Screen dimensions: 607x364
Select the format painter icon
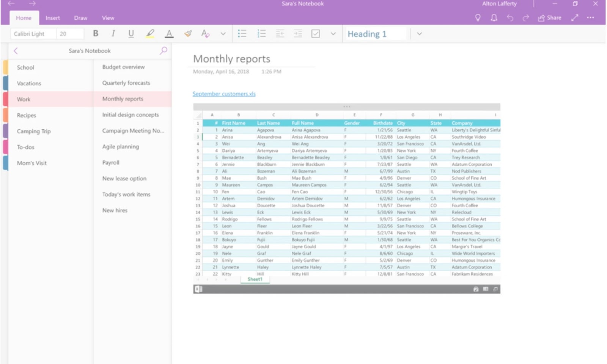(x=188, y=33)
